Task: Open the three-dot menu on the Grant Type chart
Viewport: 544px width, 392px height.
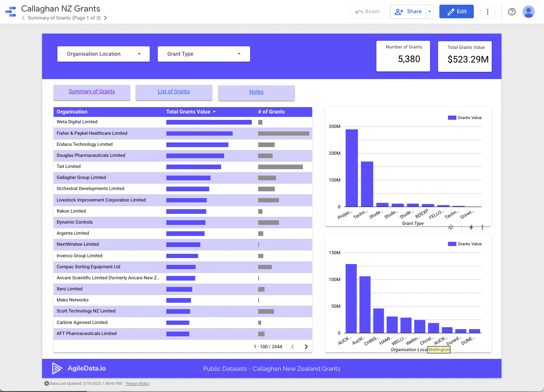Action: pyautogui.click(x=482, y=227)
